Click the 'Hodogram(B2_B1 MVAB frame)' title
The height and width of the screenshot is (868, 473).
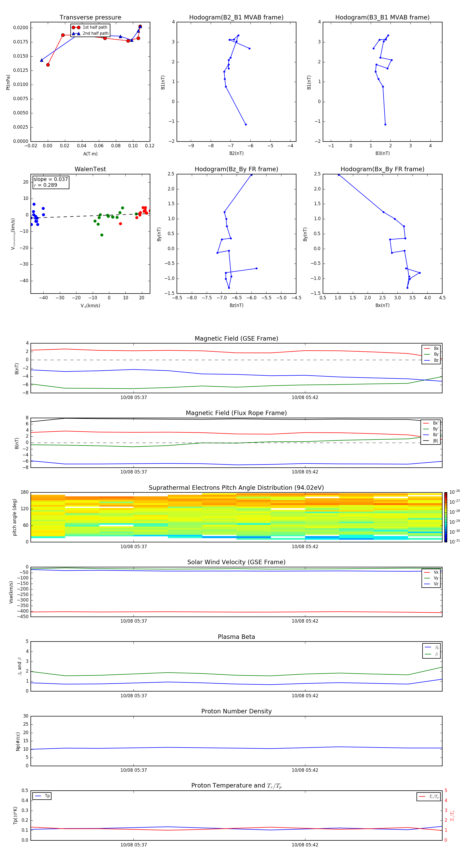(236, 18)
